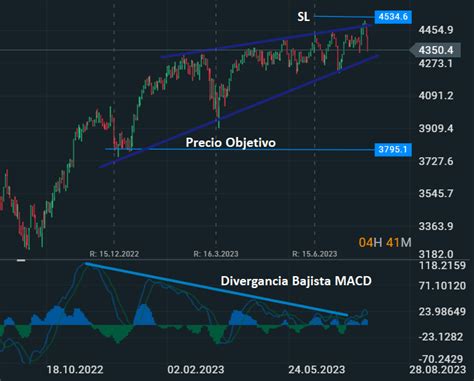Click the 24.05.2023 date on time axis
474x381 pixels.
pos(317,370)
